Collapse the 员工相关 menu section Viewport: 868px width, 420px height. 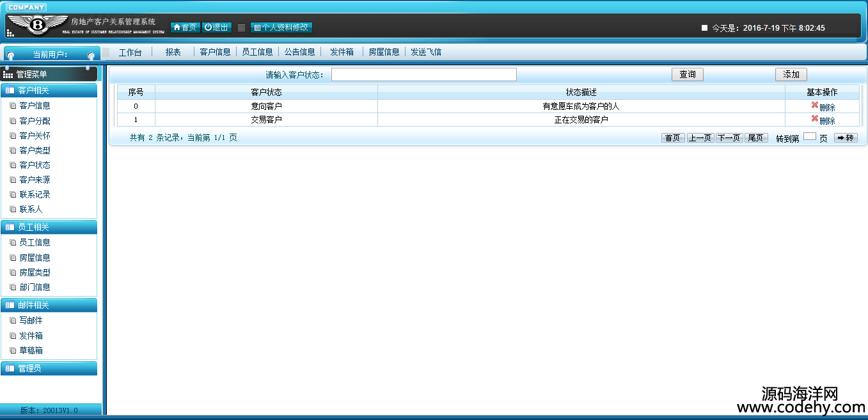click(49, 228)
